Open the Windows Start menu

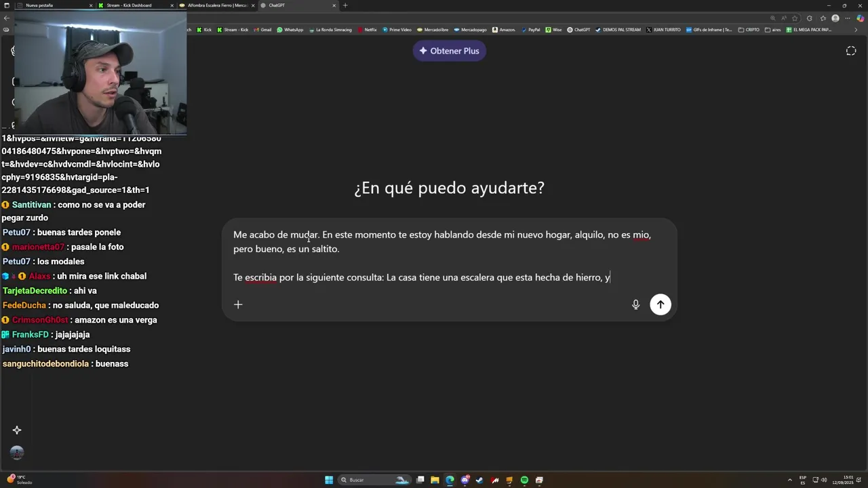coord(329,480)
